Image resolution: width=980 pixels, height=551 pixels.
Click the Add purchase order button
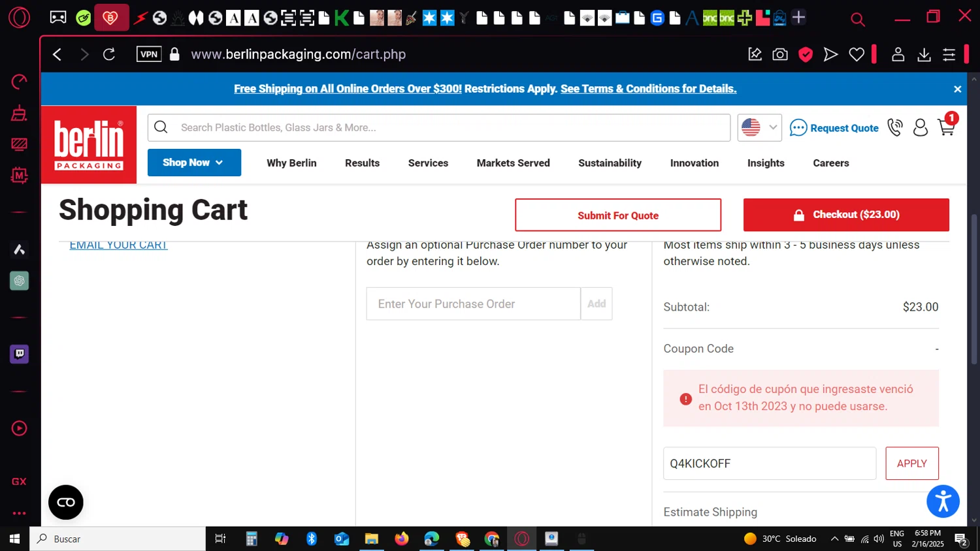(x=596, y=304)
